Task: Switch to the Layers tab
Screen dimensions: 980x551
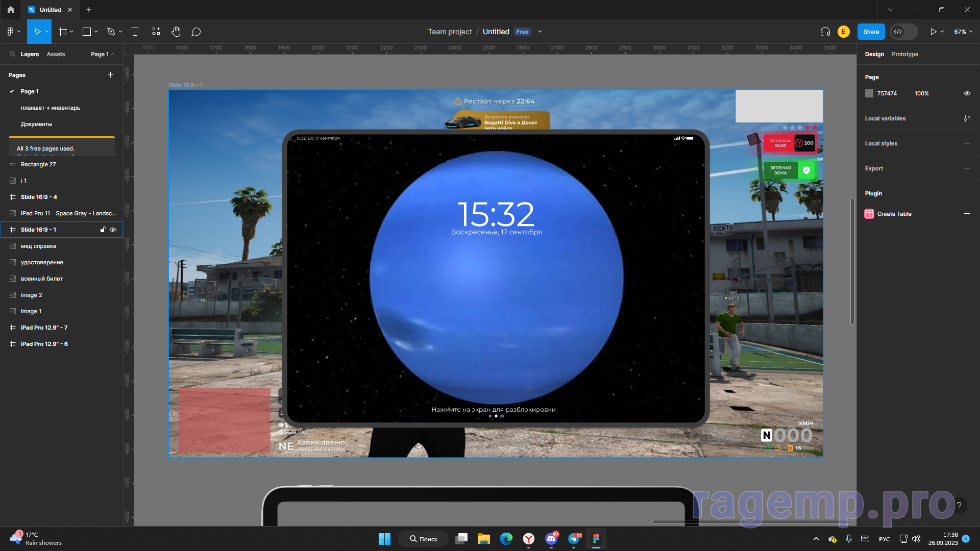Action: (x=30, y=54)
